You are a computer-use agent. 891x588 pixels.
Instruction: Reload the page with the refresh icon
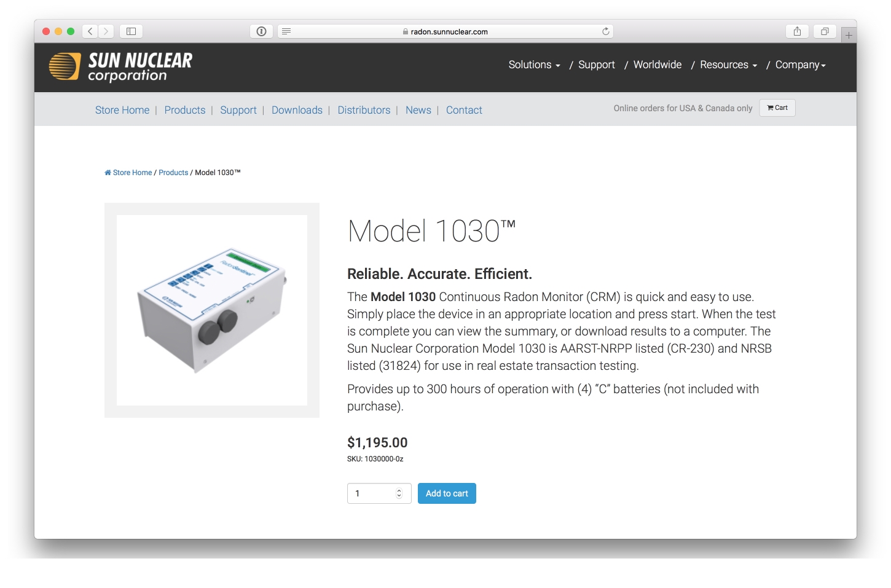coord(605,31)
